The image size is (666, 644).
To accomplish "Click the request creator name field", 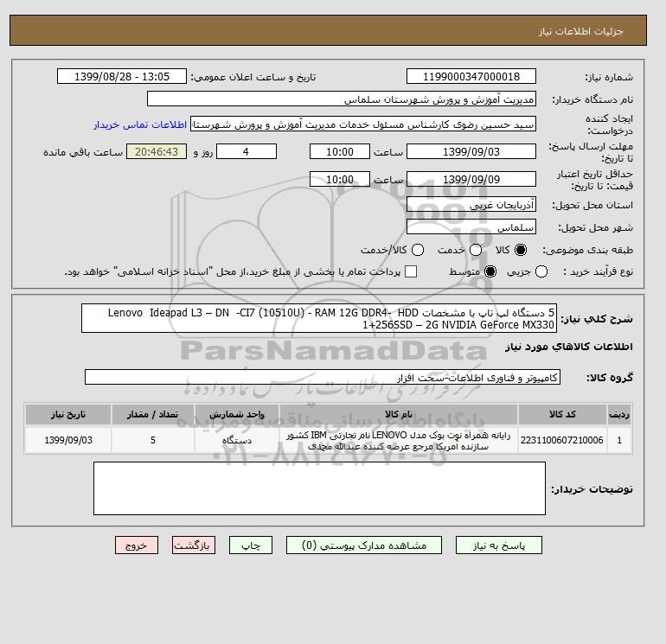I will pos(363,124).
